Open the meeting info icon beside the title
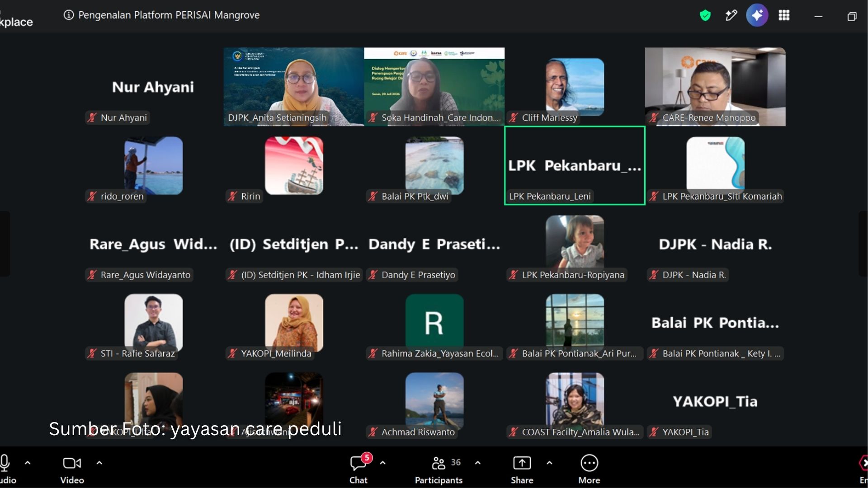This screenshot has height=488, width=868. coord(69,15)
